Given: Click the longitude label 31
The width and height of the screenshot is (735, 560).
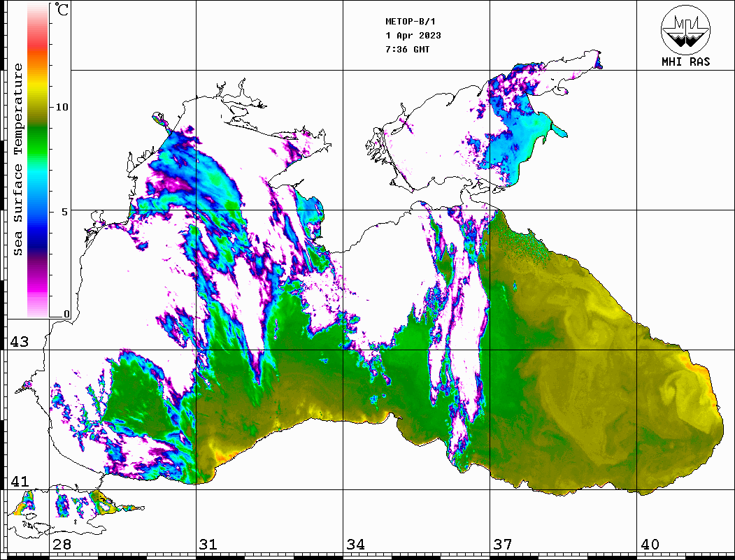Looking at the screenshot, I should tap(208, 545).
